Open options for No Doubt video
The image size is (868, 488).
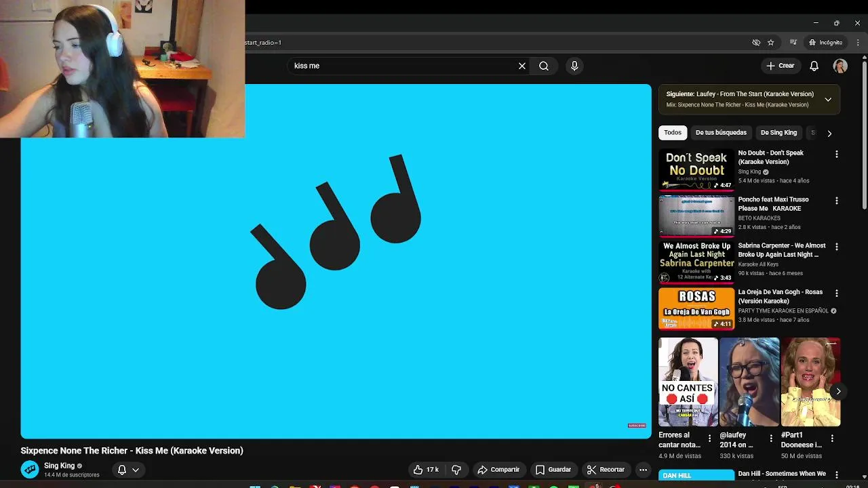[837, 155]
